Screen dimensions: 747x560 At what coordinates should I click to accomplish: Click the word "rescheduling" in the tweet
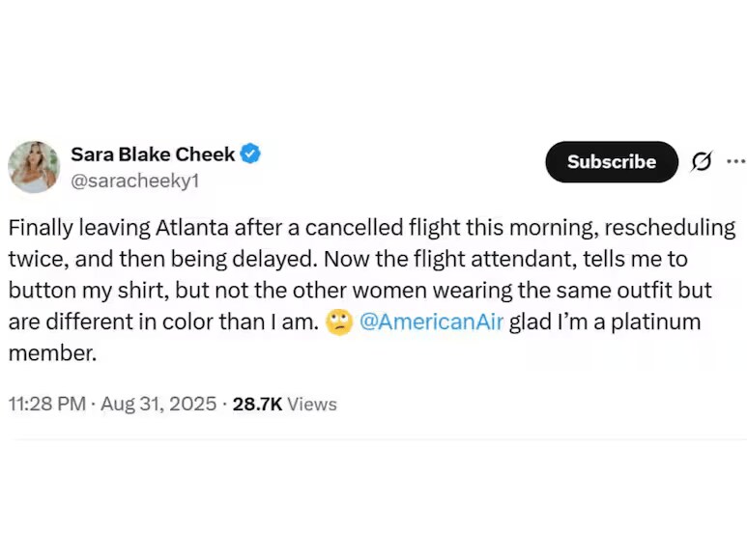(668, 229)
